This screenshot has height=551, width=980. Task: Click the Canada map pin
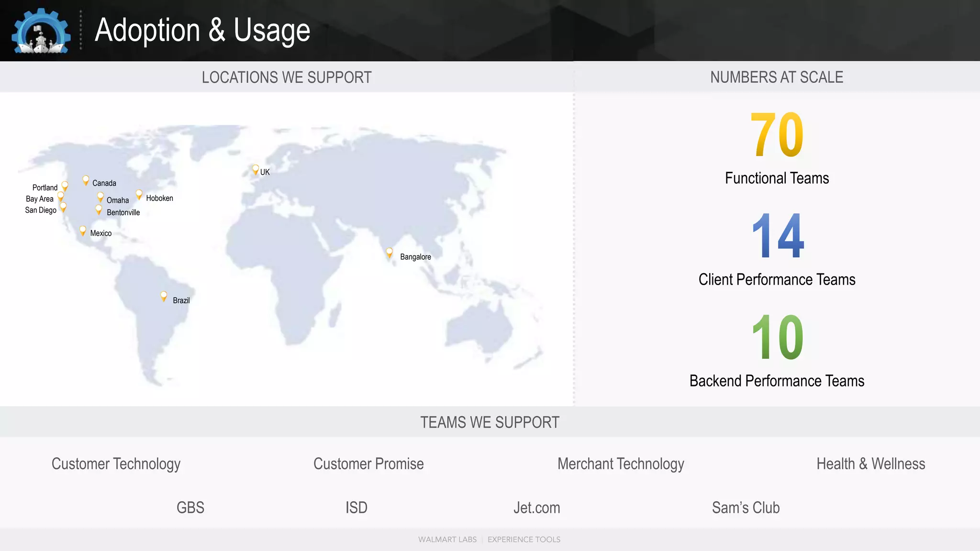(86, 181)
